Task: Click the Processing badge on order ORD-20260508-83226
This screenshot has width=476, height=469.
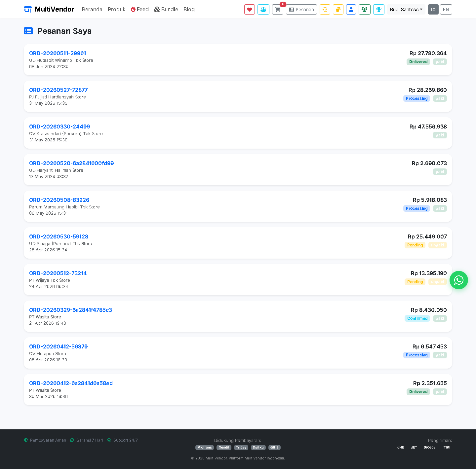Action: 416,208
